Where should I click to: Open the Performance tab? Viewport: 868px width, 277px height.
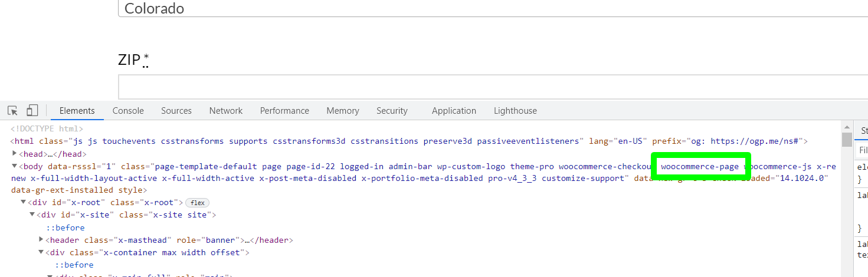pos(284,111)
